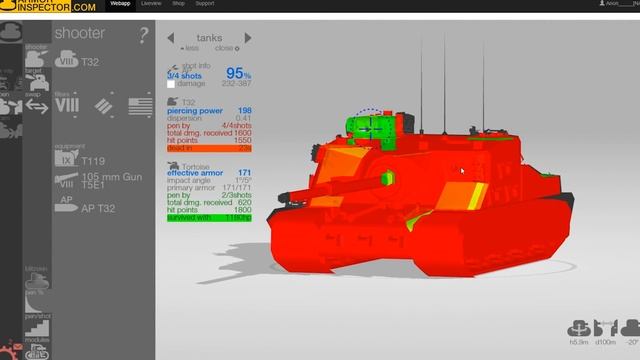Click the green 'survived with' bar
The image size is (640, 360).
(209, 218)
